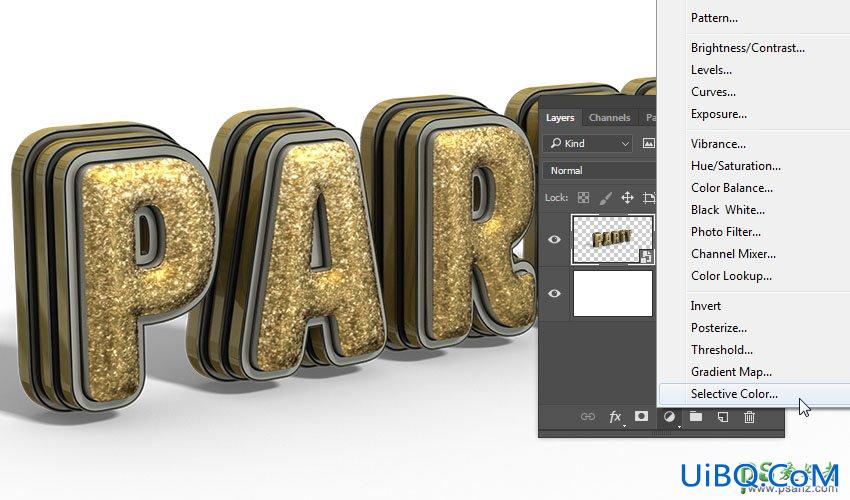Delete layer with the trash icon
850x500 pixels.
pos(749,416)
